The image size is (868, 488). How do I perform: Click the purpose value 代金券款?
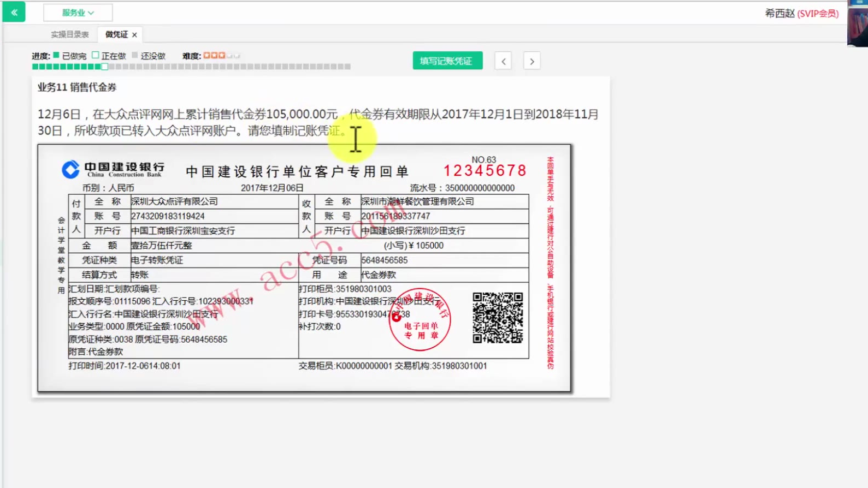click(379, 275)
